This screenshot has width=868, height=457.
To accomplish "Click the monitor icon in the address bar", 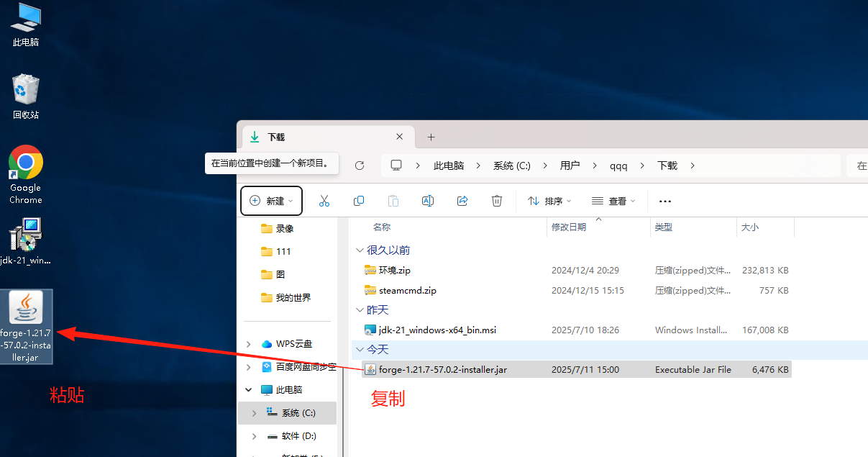I will (396, 166).
